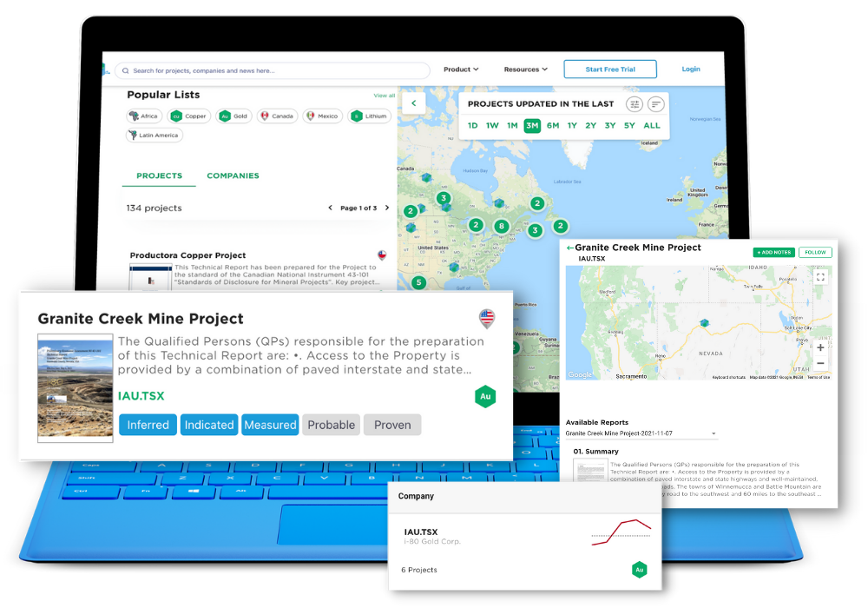Toggle the Proven reserve tag
Viewport: 868px width, 608px height.
click(x=392, y=425)
